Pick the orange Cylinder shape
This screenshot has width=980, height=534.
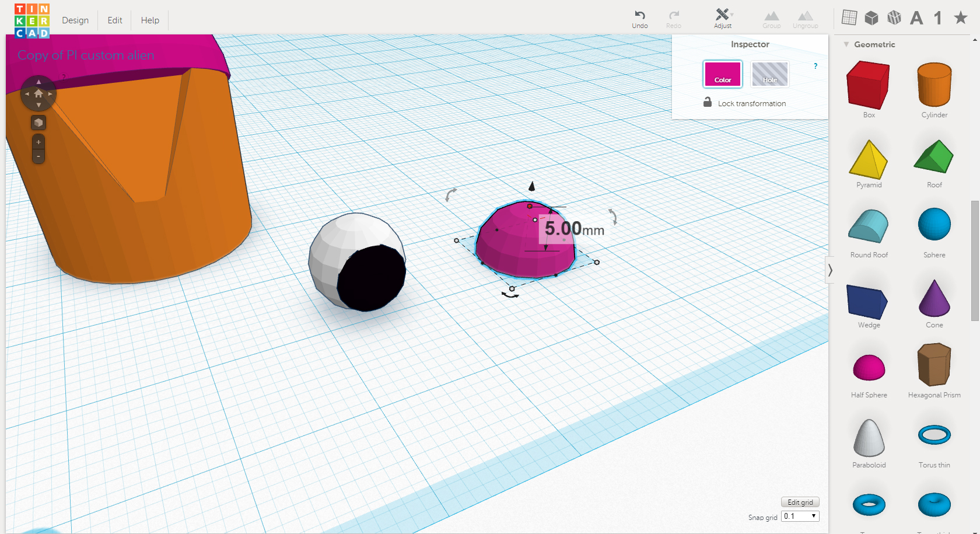pyautogui.click(x=934, y=86)
